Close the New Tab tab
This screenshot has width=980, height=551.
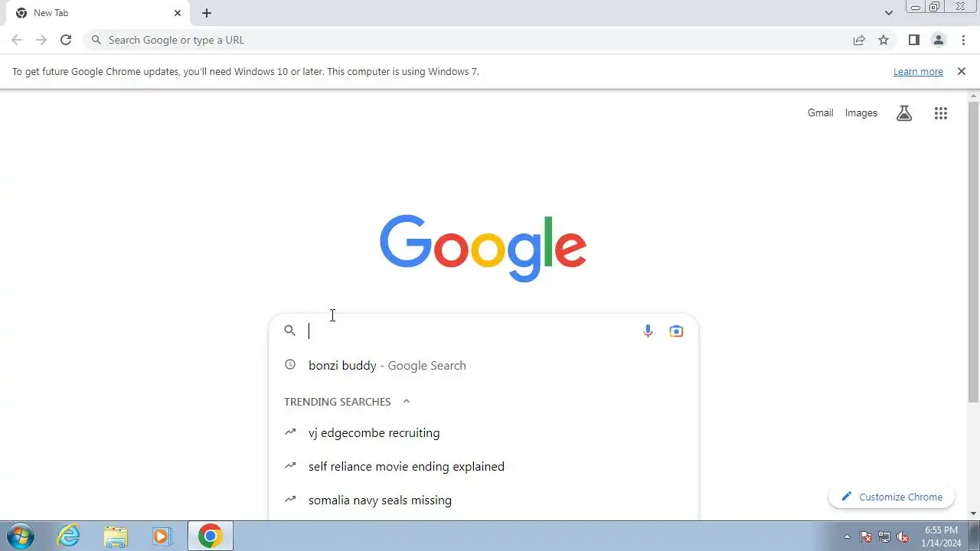[178, 13]
